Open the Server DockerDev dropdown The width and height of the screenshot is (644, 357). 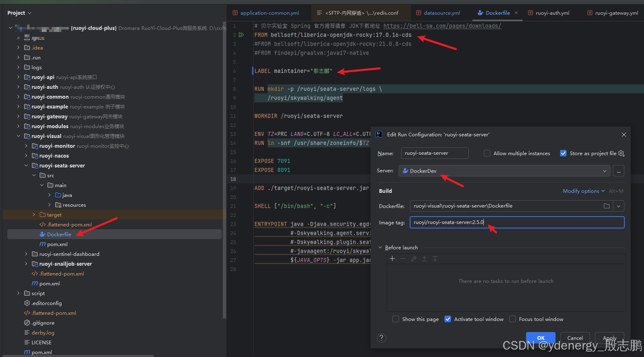504,171
